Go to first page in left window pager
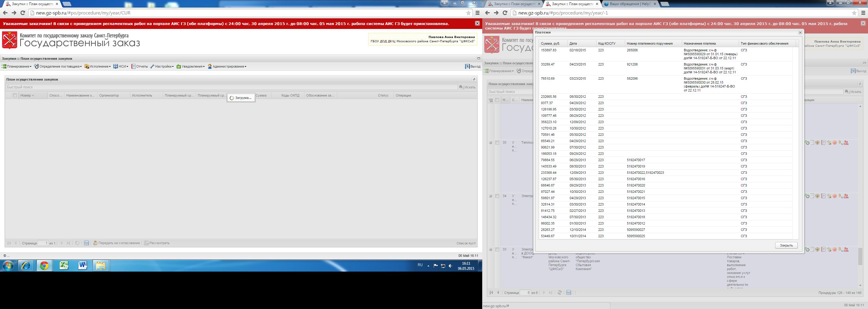This screenshot has width=868, height=309. (x=9, y=243)
